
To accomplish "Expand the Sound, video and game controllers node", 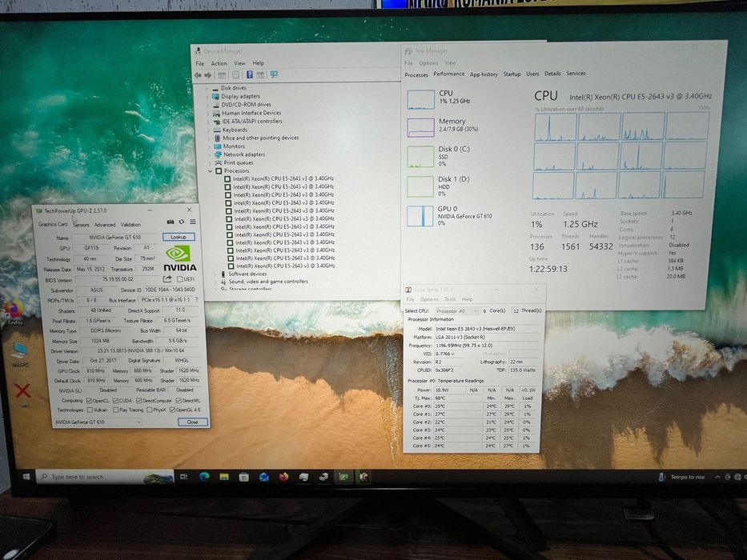I will (x=215, y=282).
